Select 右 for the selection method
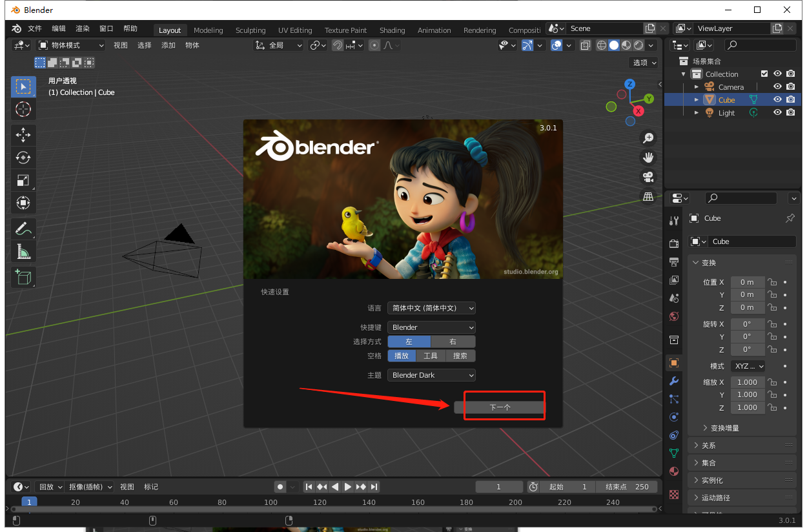Screen dimensions: 807x532 click(x=453, y=342)
